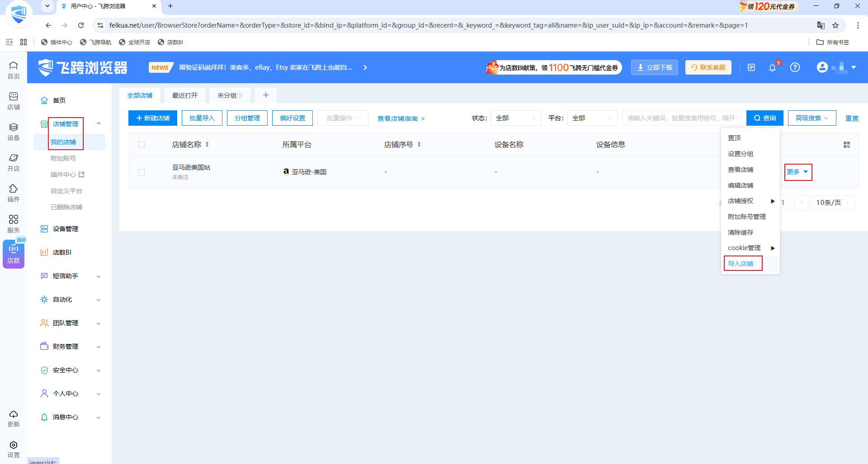
Task: Open the 设置 gear icon in left rail
Action: click(x=14, y=449)
